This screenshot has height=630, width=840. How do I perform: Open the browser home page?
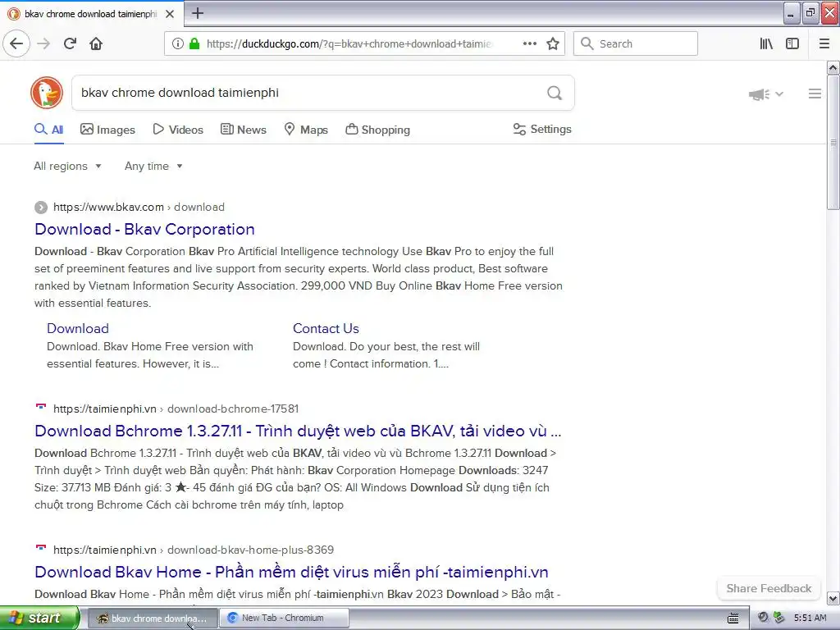coord(96,43)
